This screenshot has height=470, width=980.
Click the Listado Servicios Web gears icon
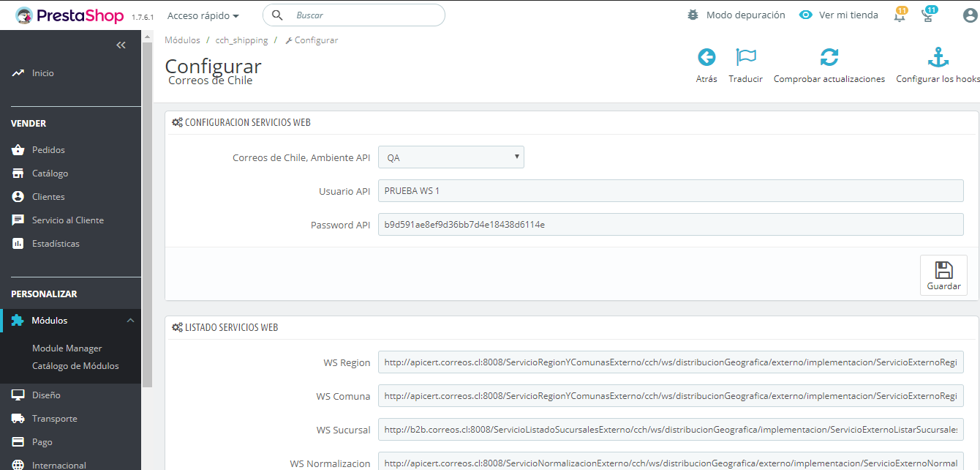point(177,327)
